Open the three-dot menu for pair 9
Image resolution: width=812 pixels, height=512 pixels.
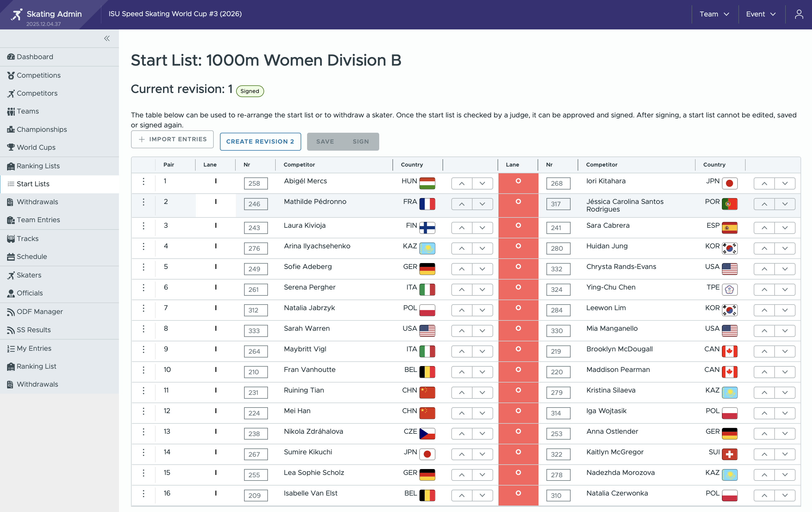click(x=143, y=350)
